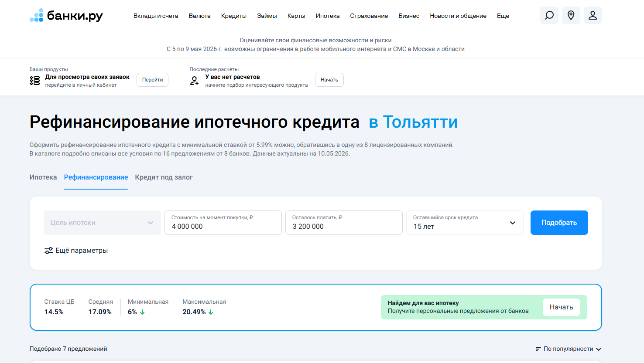Open the search magnifier icon
This screenshot has height=363, width=644.
[x=549, y=15]
